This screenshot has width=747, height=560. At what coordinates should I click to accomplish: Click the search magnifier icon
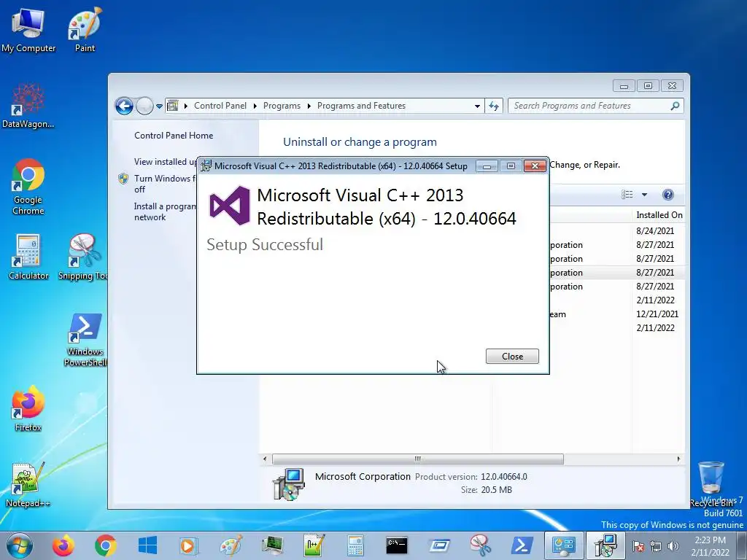[675, 106]
